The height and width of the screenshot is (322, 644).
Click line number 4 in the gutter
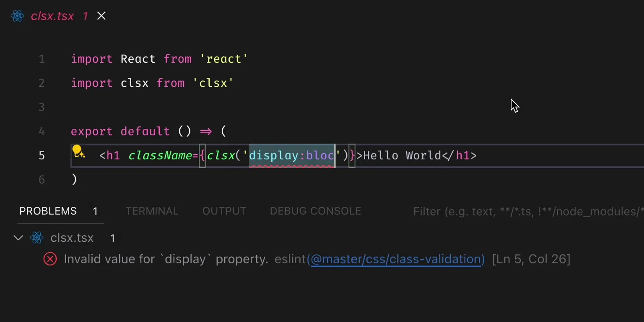42,132
